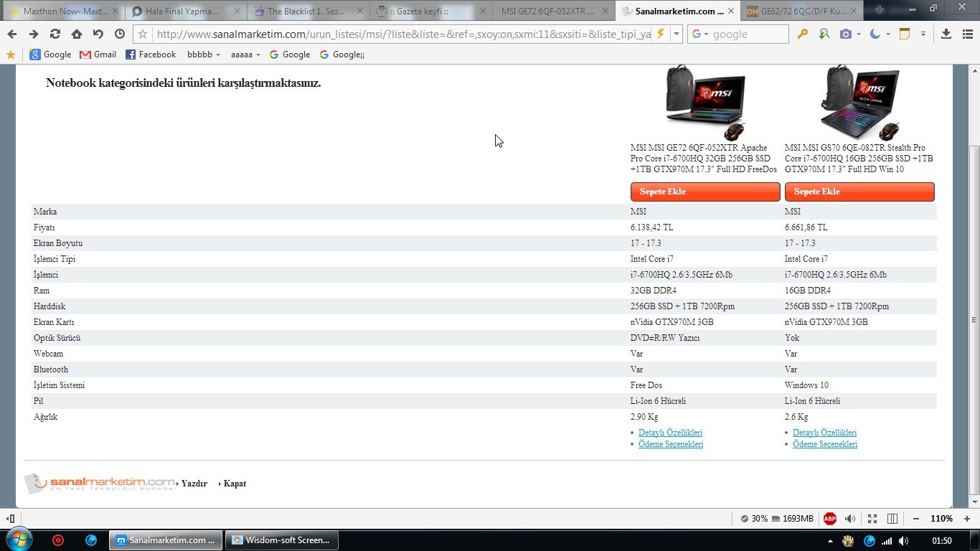Click the MSI GE72 Apache Pro product image
Screen dimensions: 980x551
705,103
